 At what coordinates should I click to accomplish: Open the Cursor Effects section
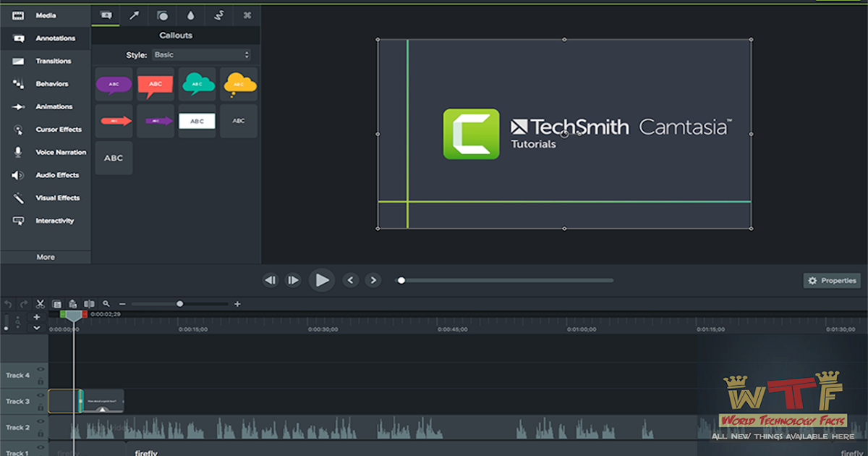pyautogui.click(x=45, y=130)
